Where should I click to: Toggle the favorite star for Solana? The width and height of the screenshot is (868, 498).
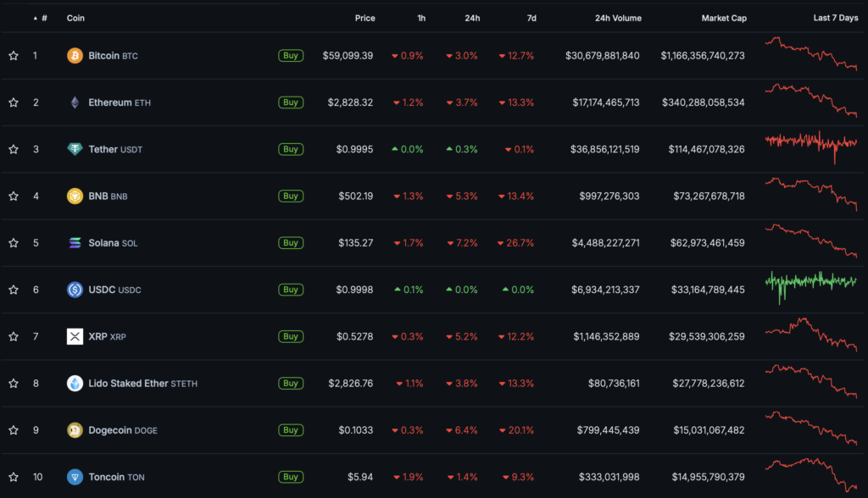pyautogui.click(x=14, y=243)
